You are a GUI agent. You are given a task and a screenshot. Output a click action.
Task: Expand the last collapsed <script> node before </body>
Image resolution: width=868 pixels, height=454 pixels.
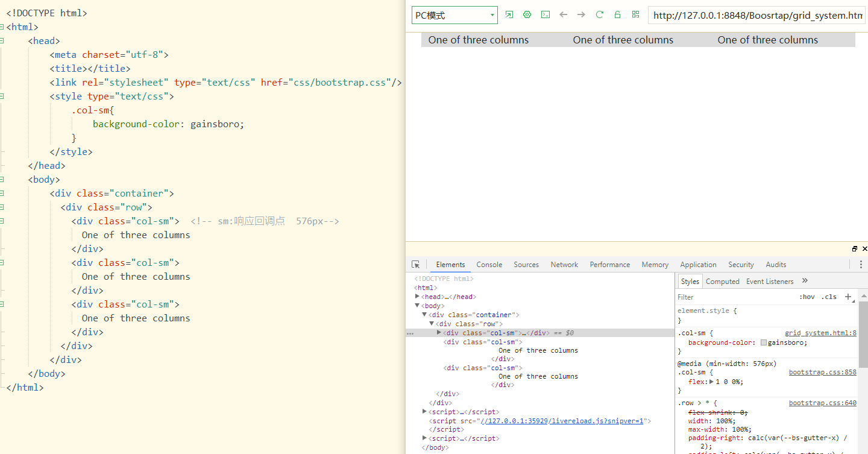tap(424, 438)
